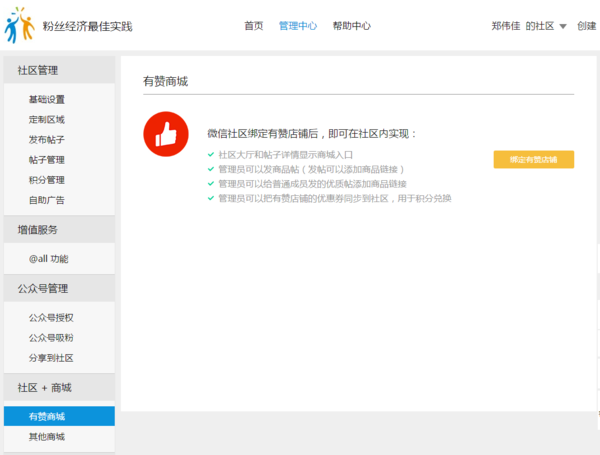Screen dimensions: 600x455
Task: Click the line 管理员可以发商品帖
Action: 311,170
